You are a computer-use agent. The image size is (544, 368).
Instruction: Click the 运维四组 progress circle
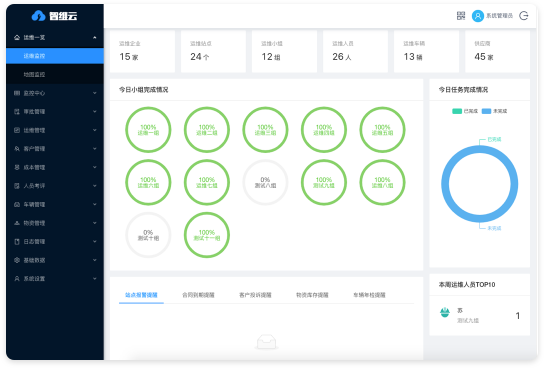(x=324, y=130)
